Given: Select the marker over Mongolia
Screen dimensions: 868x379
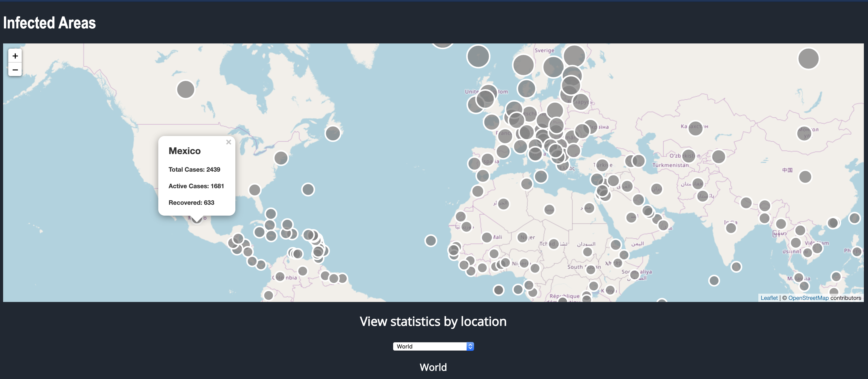Looking at the screenshot, I should coord(804,133).
